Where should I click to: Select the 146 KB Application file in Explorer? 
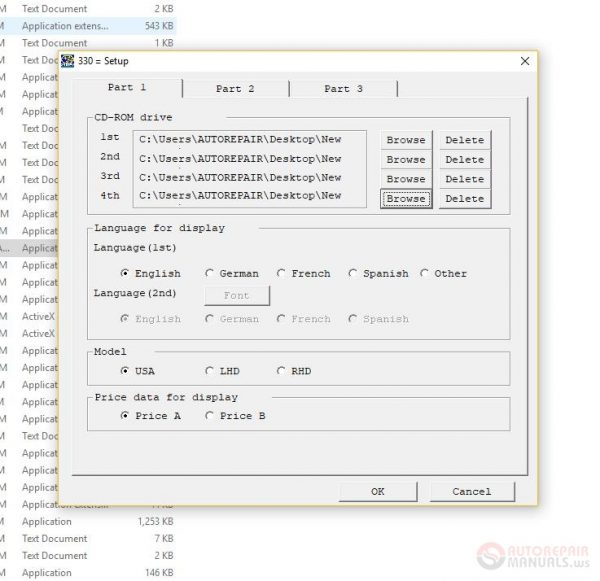click(x=88, y=573)
